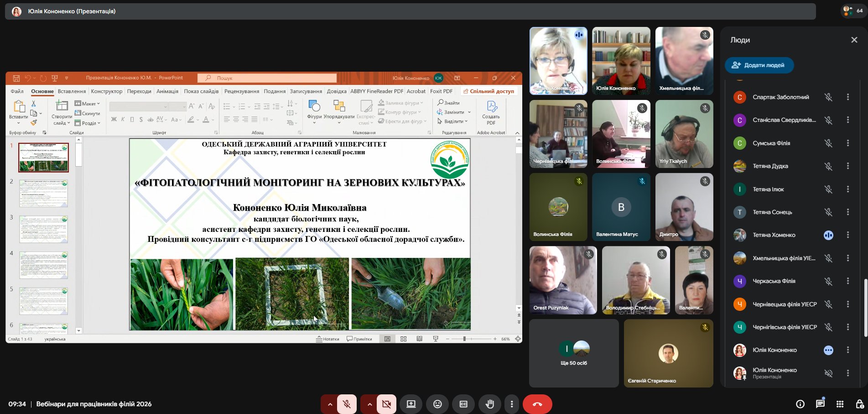The width and height of the screenshot is (868, 414).
Task: Open the emoji reactions picker
Action: tap(437, 404)
